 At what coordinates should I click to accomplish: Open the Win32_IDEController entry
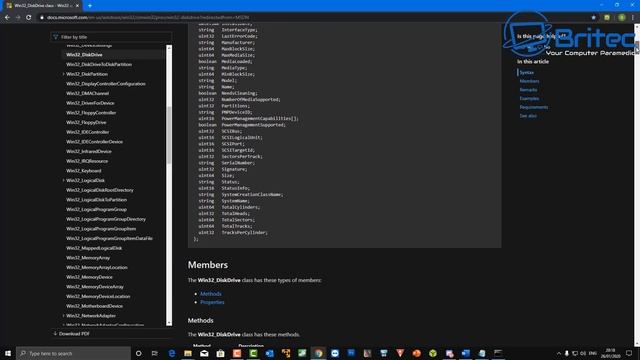87,132
